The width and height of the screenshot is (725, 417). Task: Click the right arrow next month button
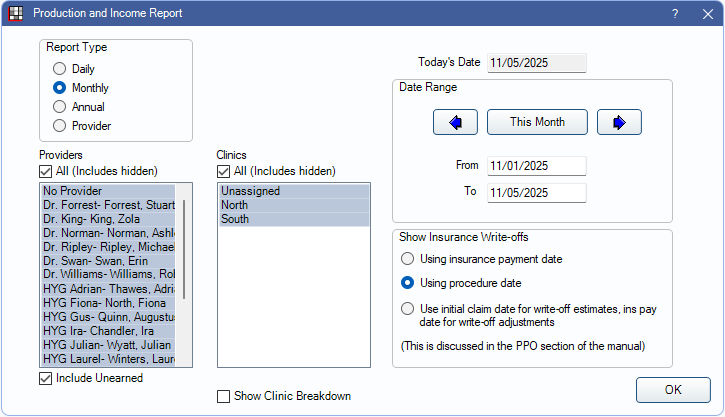coord(619,122)
